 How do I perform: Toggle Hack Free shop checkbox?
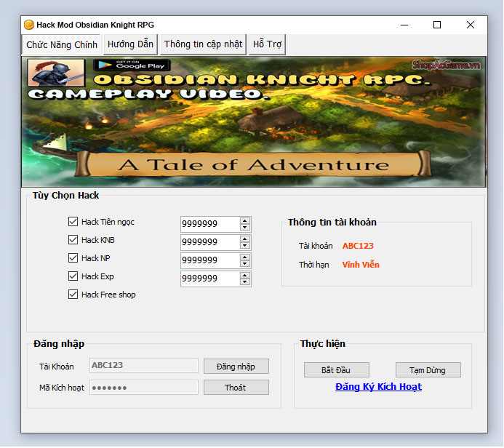pos(73,295)
